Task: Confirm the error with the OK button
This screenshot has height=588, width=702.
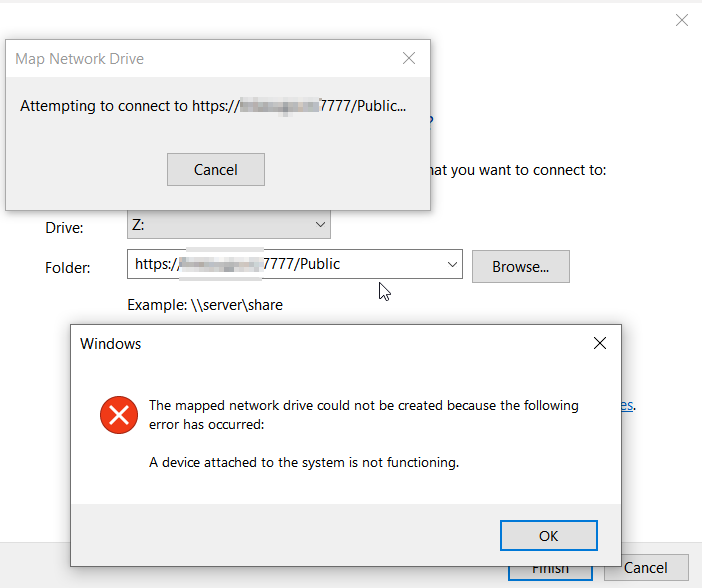Action: tap(548, 536)
